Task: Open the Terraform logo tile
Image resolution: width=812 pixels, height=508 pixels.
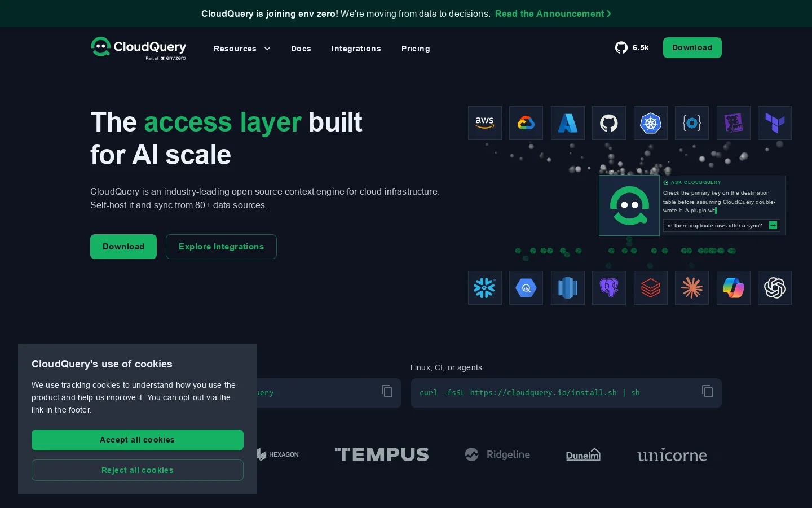Action: pos(775,123)
